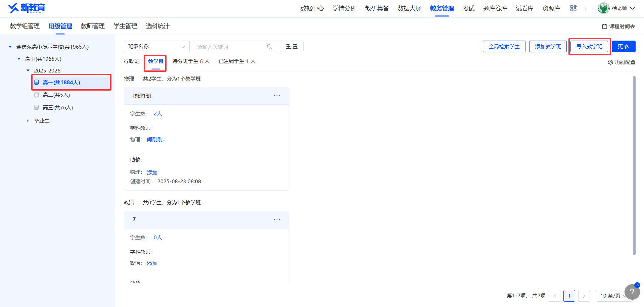Click the search magnifier icon
The width and height of the screenshot is (644, 307).
coord(269,47)
